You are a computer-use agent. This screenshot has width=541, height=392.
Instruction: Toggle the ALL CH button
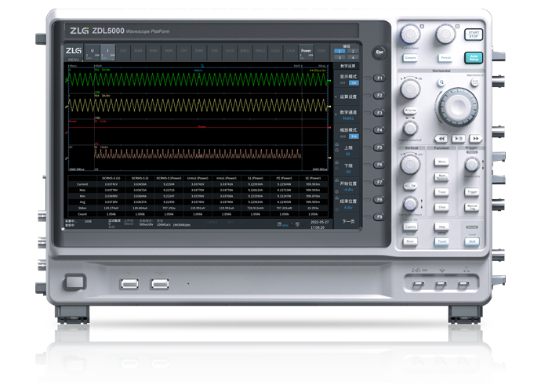(408, 185)
